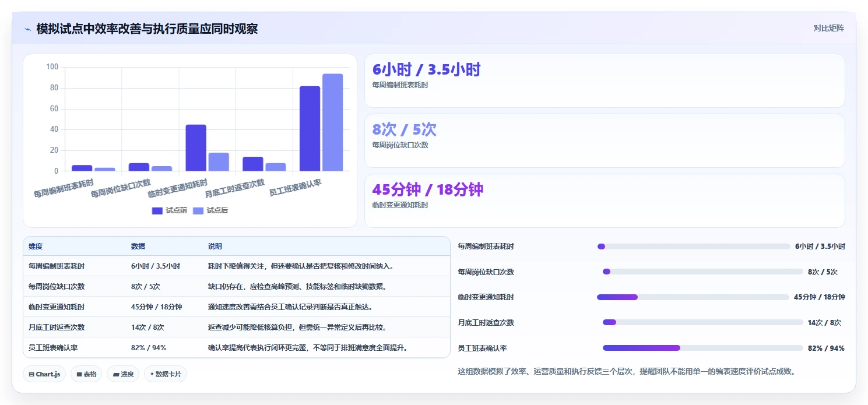Click the 说明 column header
Image resolution: width=868 pixels, height=405 pixels.
[x=215, y=246]
